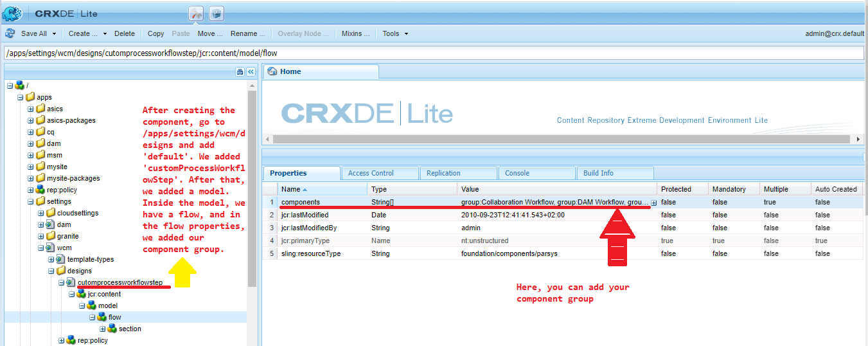Expand the asics folder

point(30,109)
